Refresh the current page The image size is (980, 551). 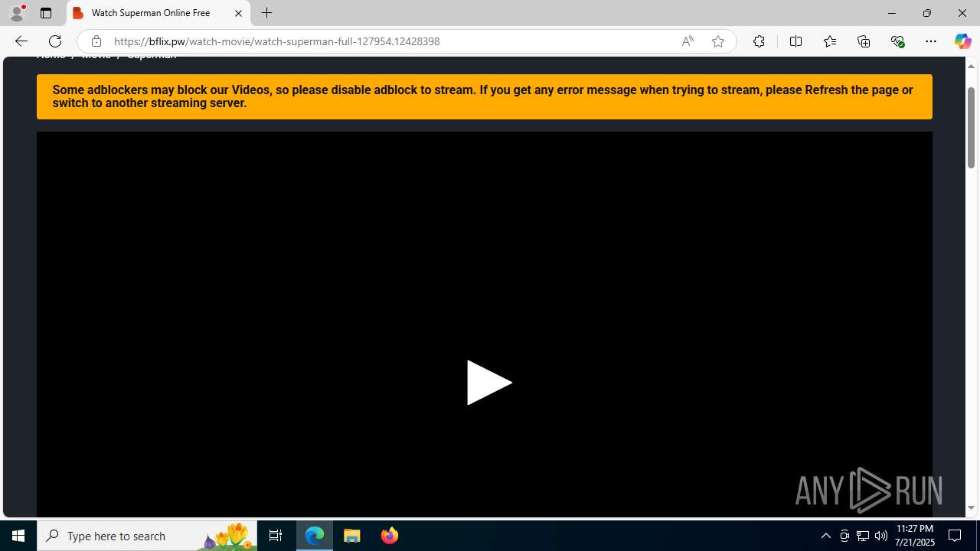coord(55,41)
